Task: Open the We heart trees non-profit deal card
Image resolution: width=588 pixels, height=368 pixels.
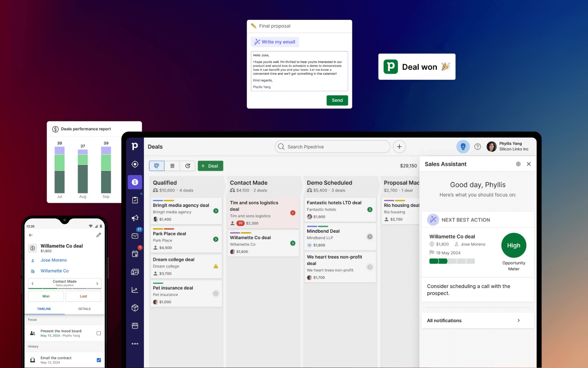Action: point(340,267)
